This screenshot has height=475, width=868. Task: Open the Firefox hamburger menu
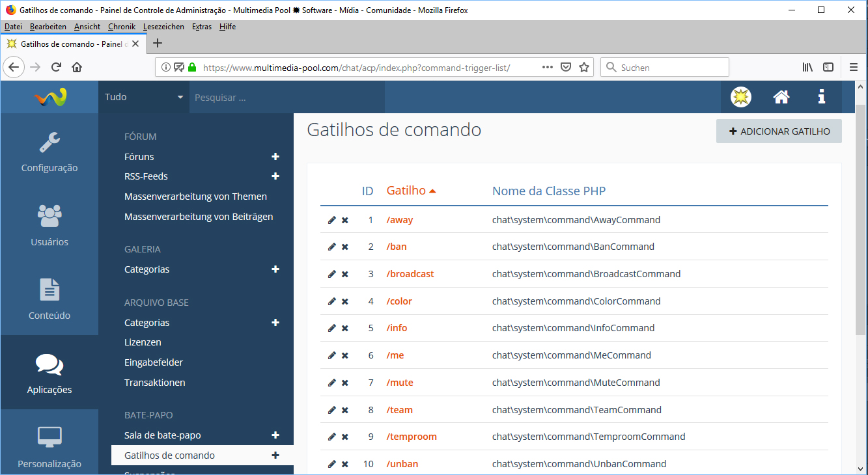[853, 67]
